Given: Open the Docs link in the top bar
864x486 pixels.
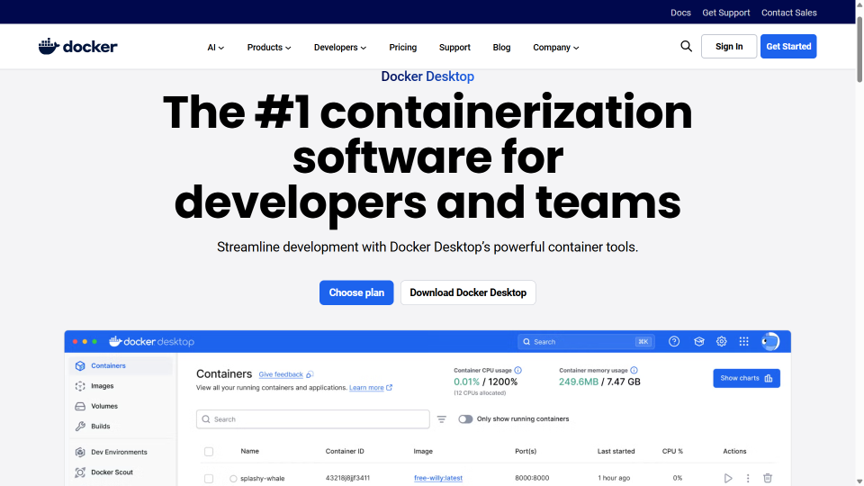Looking at the screenshot, I should click(681, 13).
